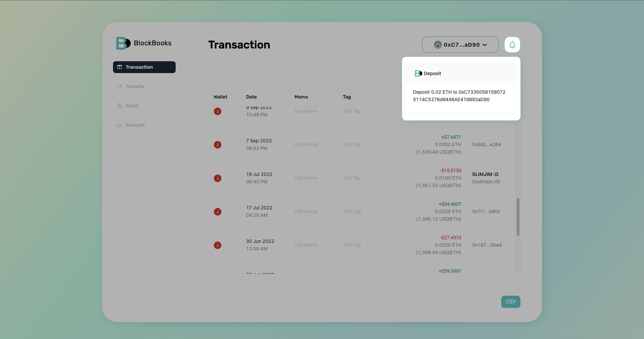Click the Asset money bag icon
The height and width of the screenshot is (339, 644).
[x=119, y=106]
